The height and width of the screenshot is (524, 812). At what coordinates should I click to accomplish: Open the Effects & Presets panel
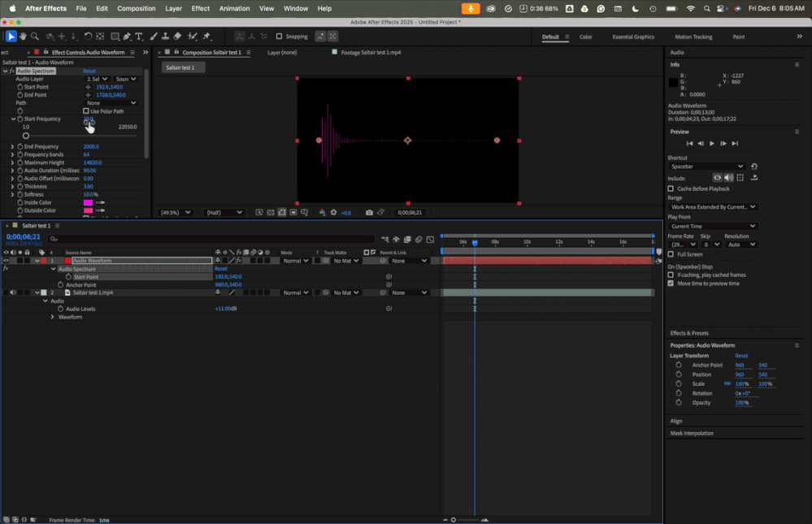[x=689, y=333]
